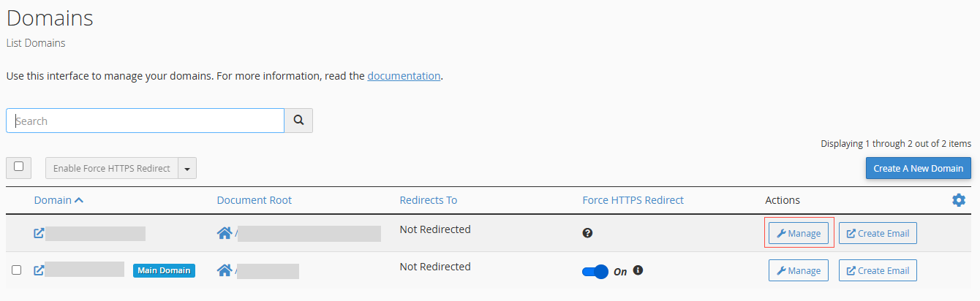Open table settings gear icon
The image size is (980, 301).
(959, 200)
